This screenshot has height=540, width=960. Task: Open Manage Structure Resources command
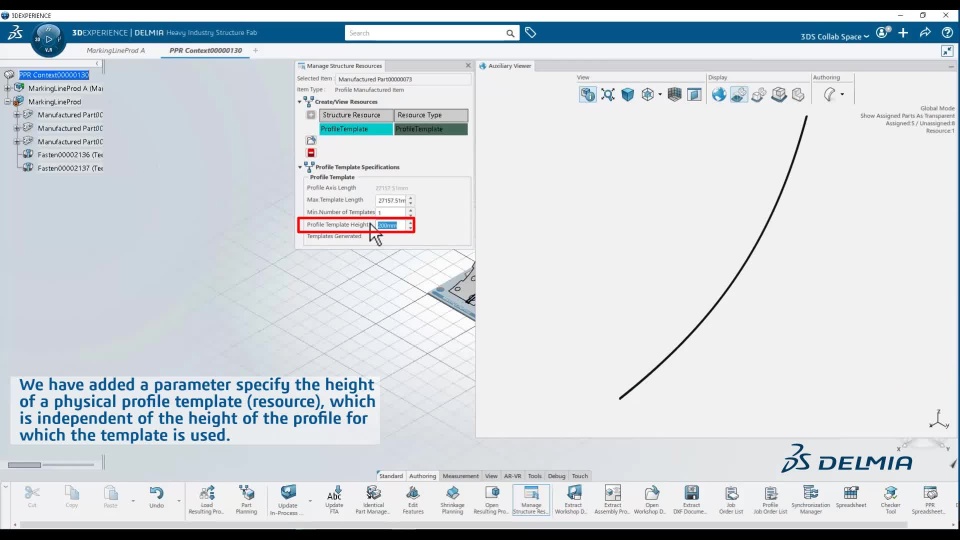(531, 500)
